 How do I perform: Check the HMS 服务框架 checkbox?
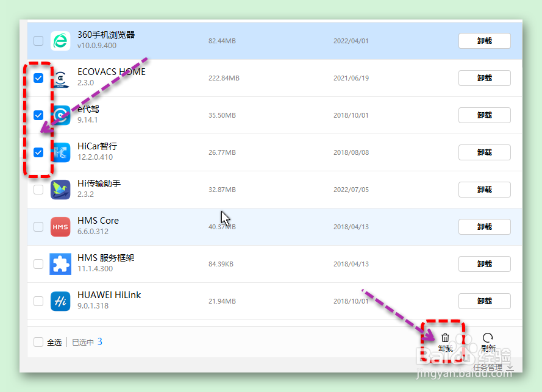click(x=38, y=264)
